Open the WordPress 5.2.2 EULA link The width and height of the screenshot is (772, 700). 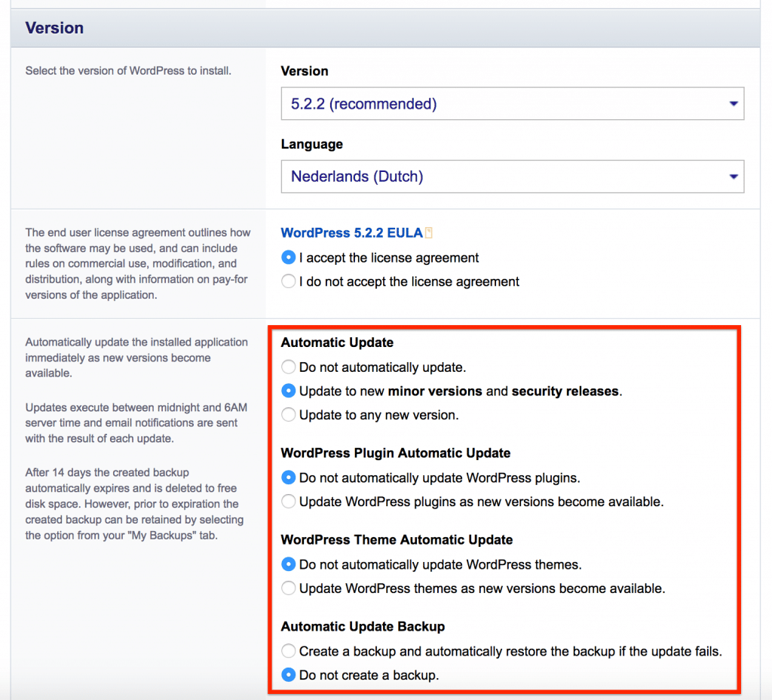click(351, 233)
